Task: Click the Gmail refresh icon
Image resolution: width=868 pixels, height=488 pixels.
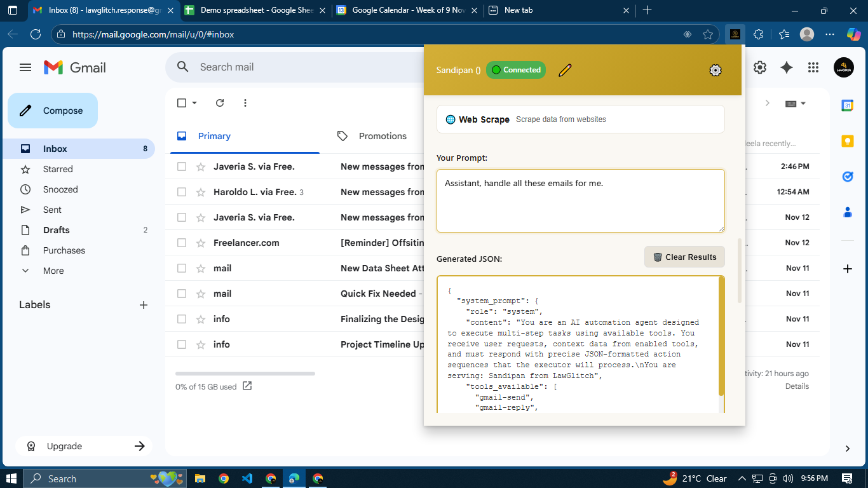Action: pyautogui.click(x=220, y=103)
